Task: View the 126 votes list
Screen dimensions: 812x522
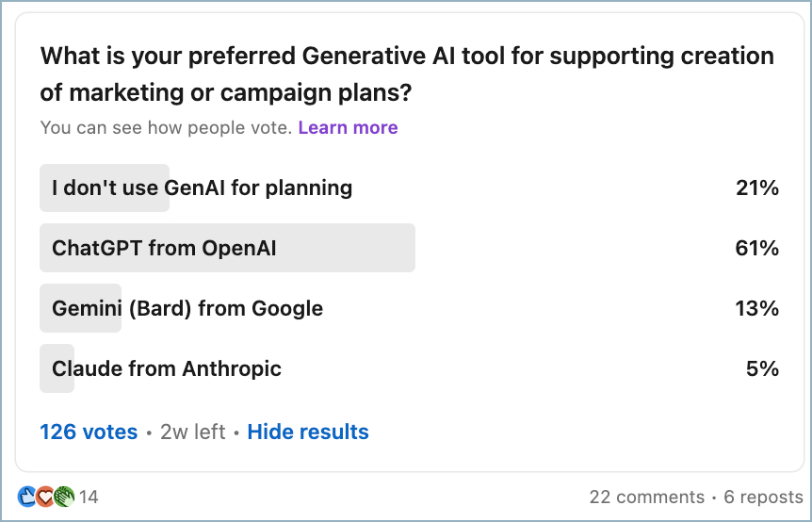Action: pos(89,432)
